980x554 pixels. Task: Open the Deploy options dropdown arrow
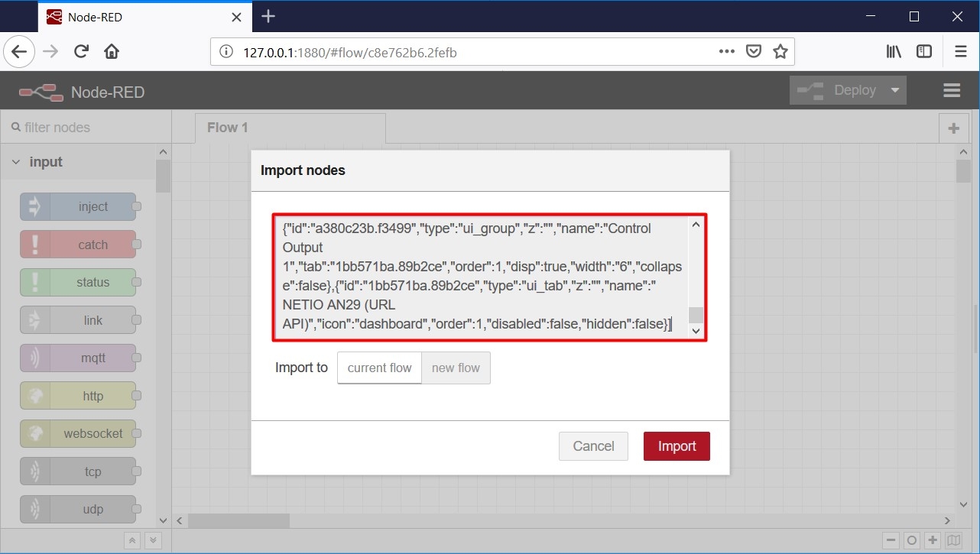coord(895,90)
